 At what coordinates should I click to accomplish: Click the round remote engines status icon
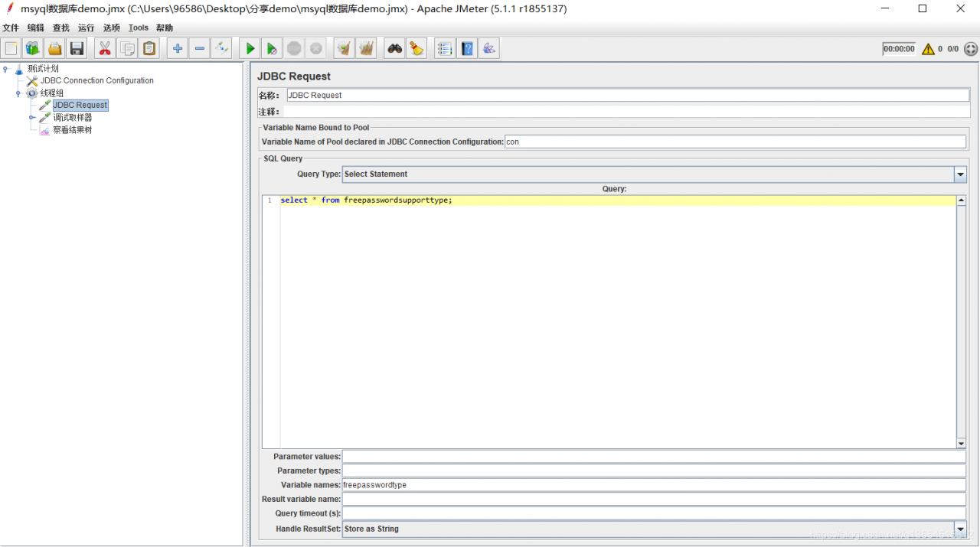point(971,49)
